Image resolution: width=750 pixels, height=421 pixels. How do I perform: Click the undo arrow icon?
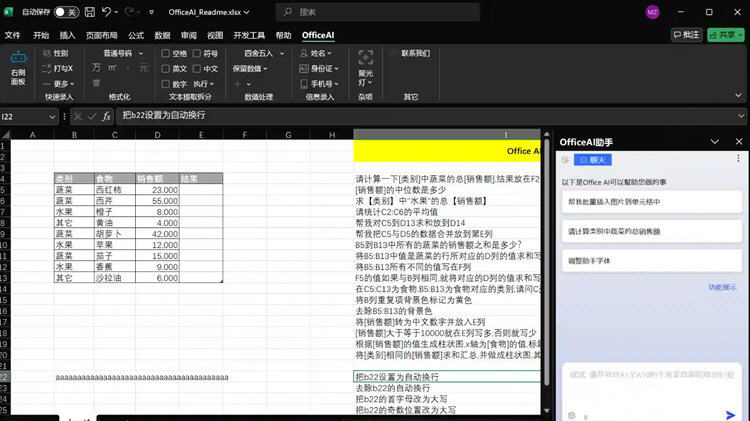(x=107, y=12)
